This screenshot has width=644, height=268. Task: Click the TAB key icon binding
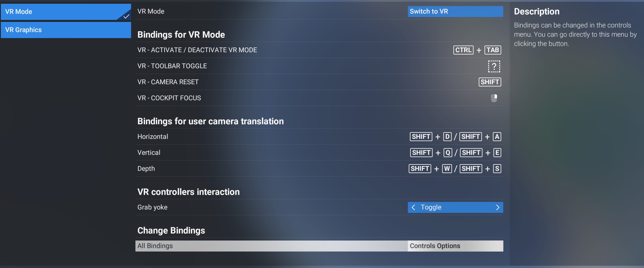pyautogui.click(x=493, y=50)
